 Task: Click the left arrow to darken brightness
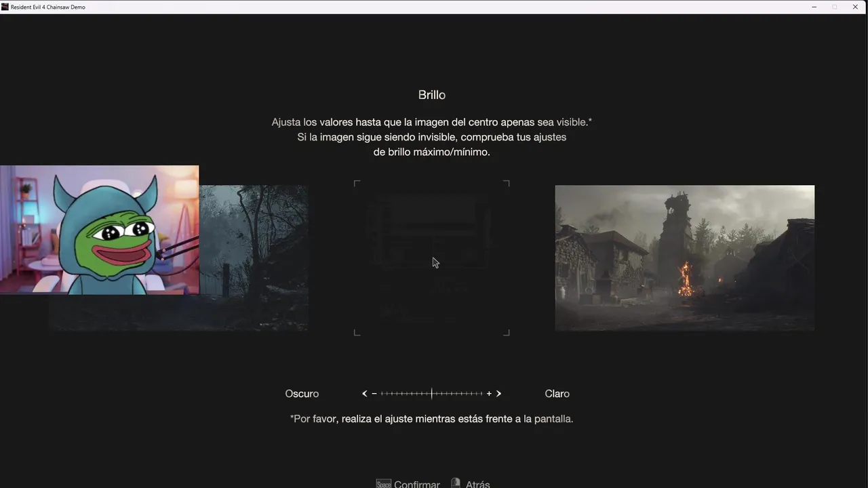pyautogui.click(x=365, y=394)
